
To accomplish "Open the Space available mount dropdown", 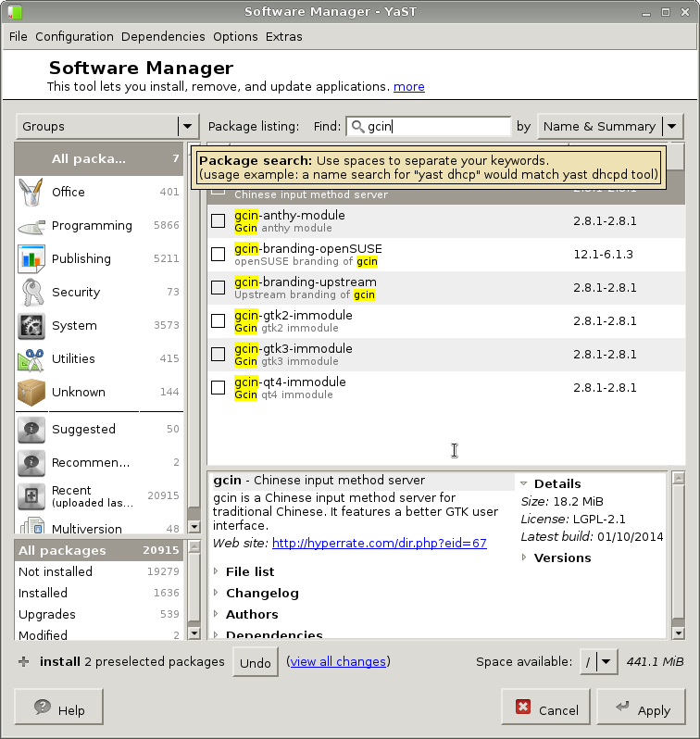I will (599, 662).
